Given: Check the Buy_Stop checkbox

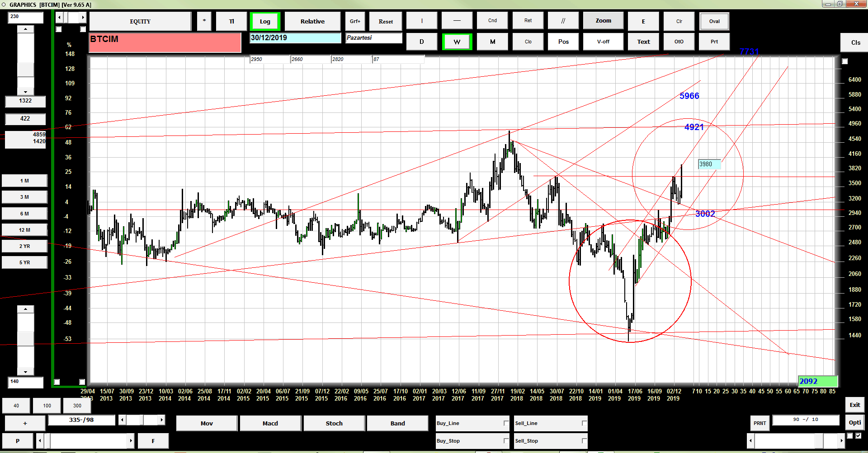Looking at the screenshot, I should 506,441.
